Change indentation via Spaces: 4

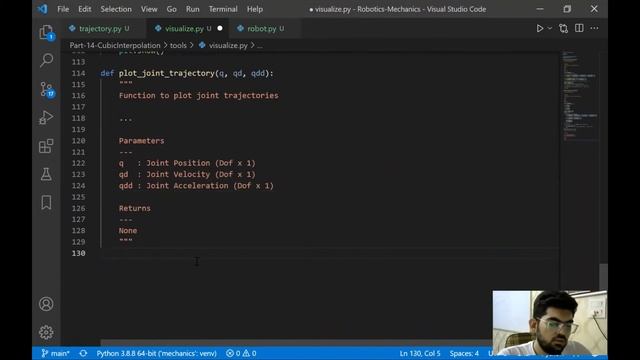464,353
